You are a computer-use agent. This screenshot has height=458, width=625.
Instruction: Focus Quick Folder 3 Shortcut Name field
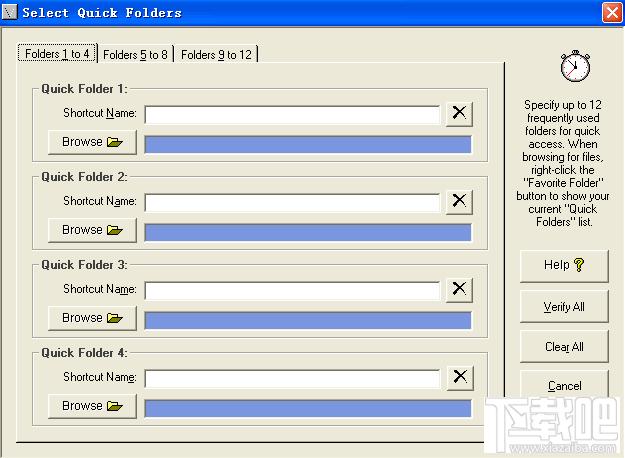(x=292, y=291)
